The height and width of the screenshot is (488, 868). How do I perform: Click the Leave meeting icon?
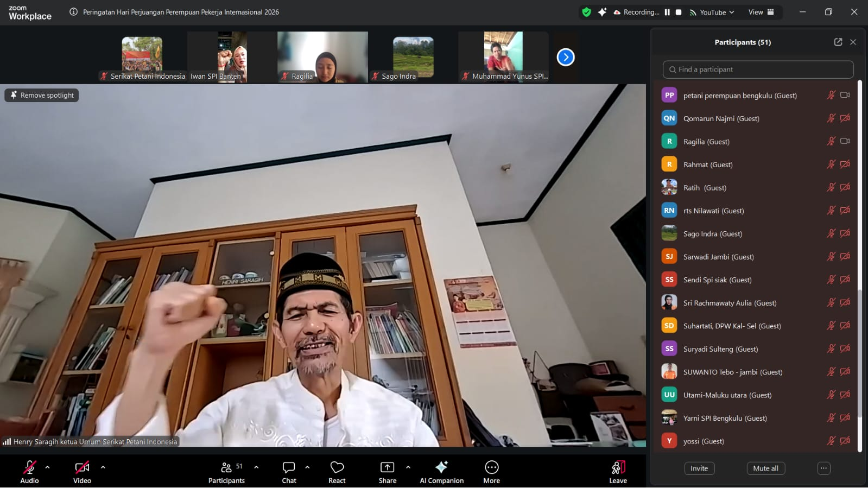(618, 468)
